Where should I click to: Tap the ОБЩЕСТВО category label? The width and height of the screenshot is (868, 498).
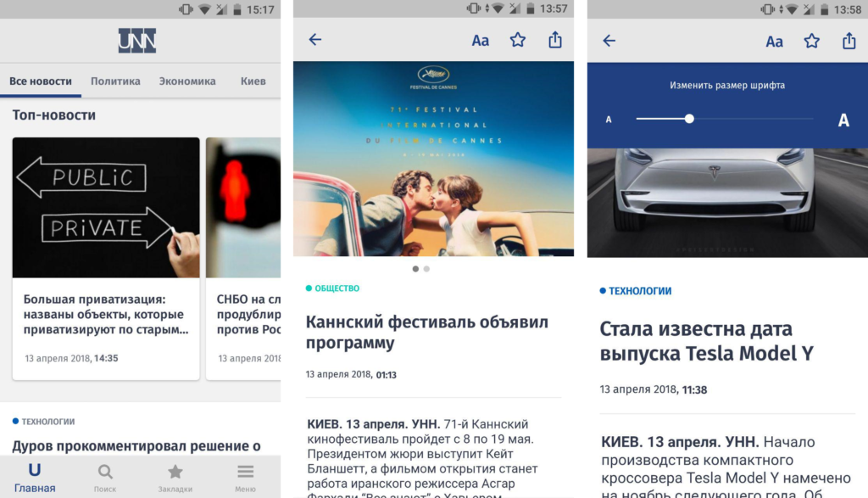(x=332, y=288)
